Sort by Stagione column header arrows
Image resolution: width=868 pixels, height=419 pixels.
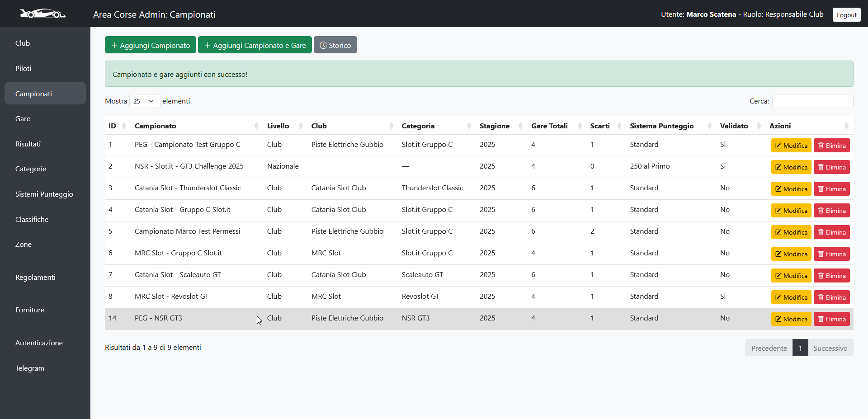(520, 126)
